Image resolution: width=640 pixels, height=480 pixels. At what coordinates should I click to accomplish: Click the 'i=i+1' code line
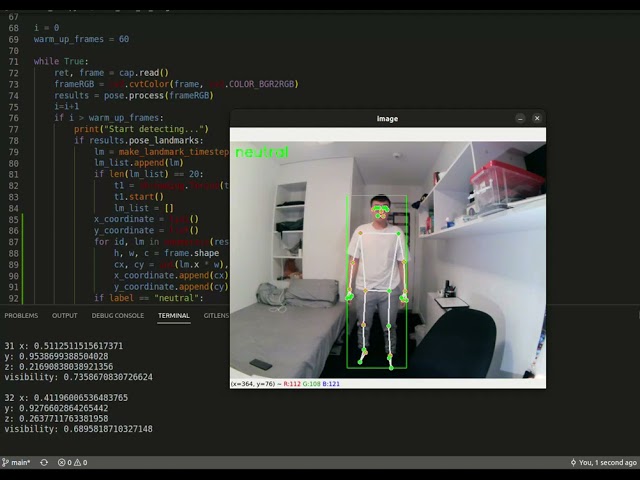click(67, 107)
